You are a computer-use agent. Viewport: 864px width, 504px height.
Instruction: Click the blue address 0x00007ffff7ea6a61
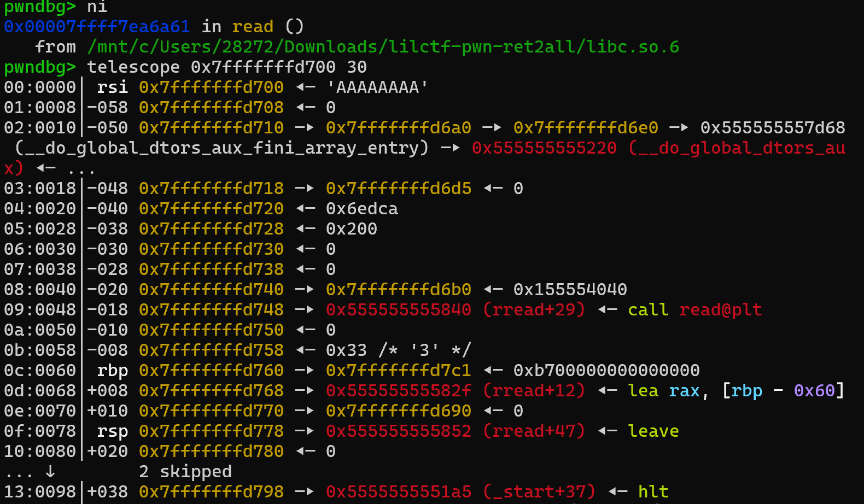click(97, 27)
